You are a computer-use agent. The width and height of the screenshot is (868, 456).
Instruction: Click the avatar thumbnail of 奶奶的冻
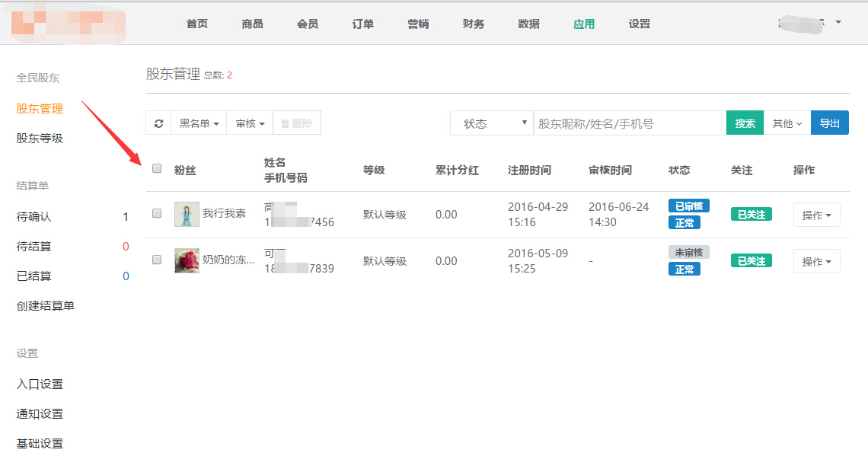click(187, 260)
